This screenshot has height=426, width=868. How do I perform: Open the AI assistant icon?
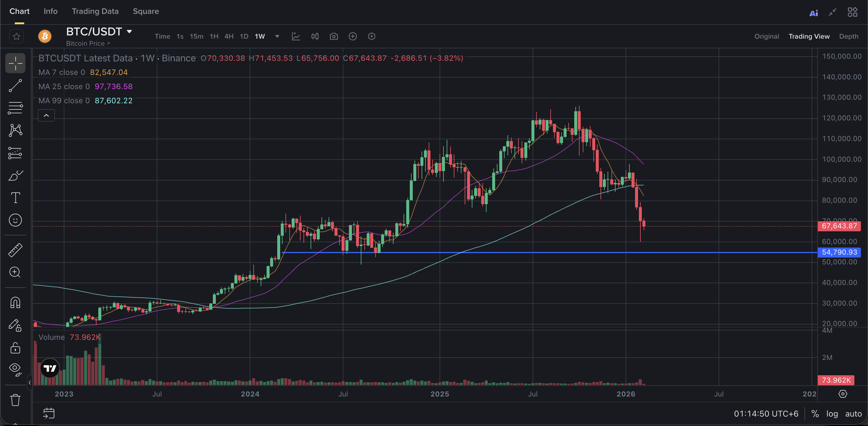[813, 13]
